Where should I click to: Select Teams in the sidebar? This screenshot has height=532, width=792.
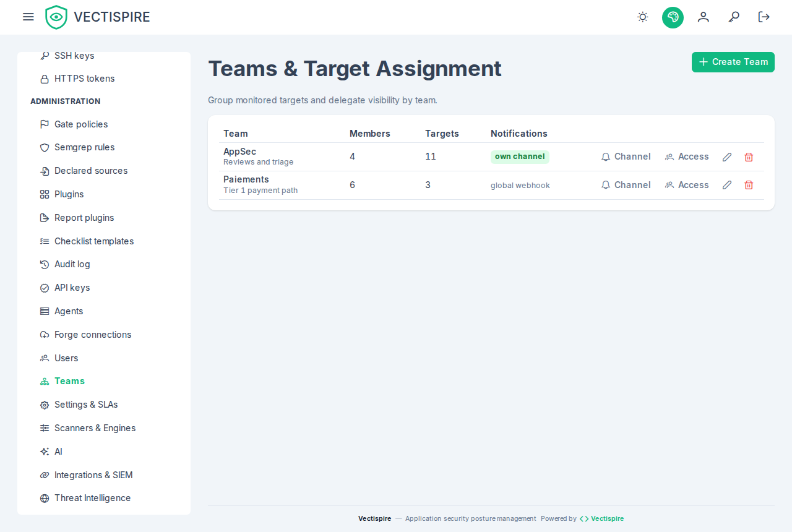(104, 381)
